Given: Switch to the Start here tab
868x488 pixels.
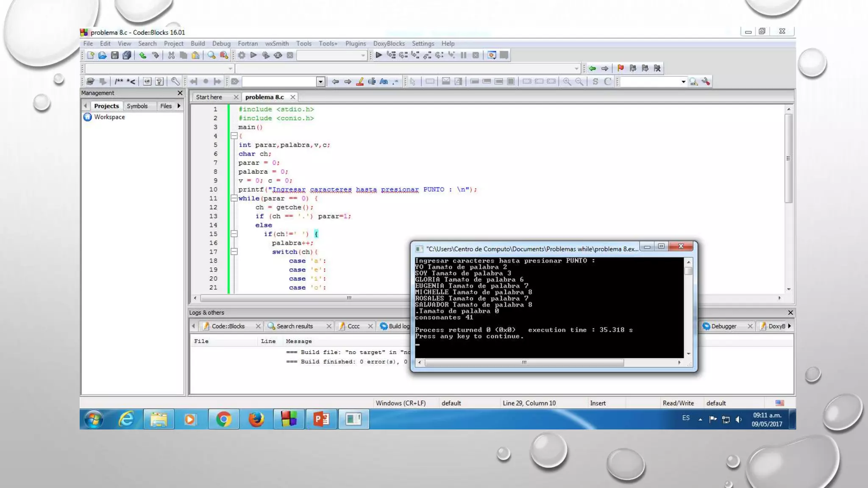Looking at the screenshot, I should pyautogui.click(x=209, y=97).
